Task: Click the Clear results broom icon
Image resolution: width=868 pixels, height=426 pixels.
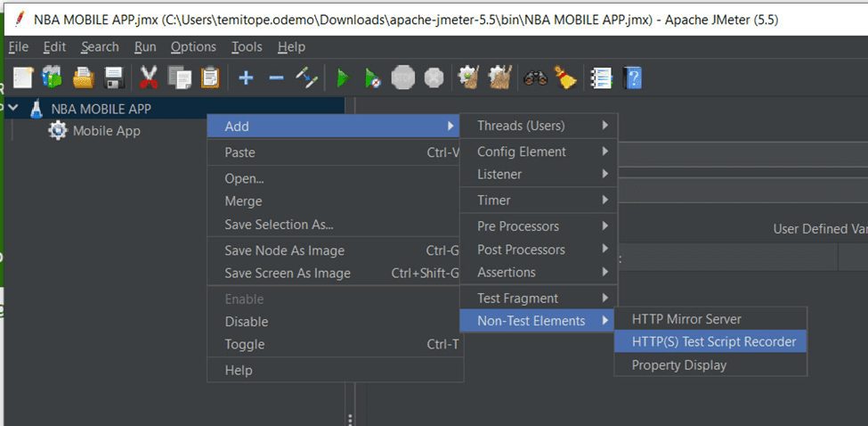Action: click(469, 78)
